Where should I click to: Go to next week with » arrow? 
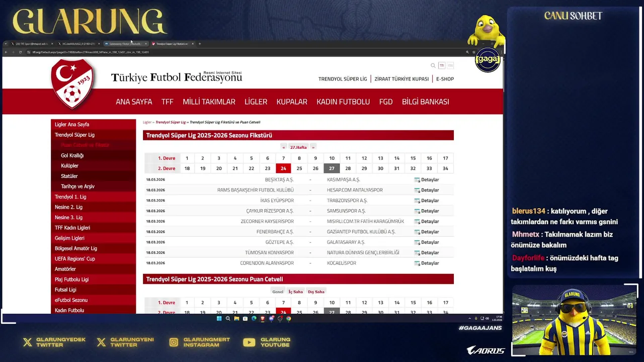click(x=313, y=147)
